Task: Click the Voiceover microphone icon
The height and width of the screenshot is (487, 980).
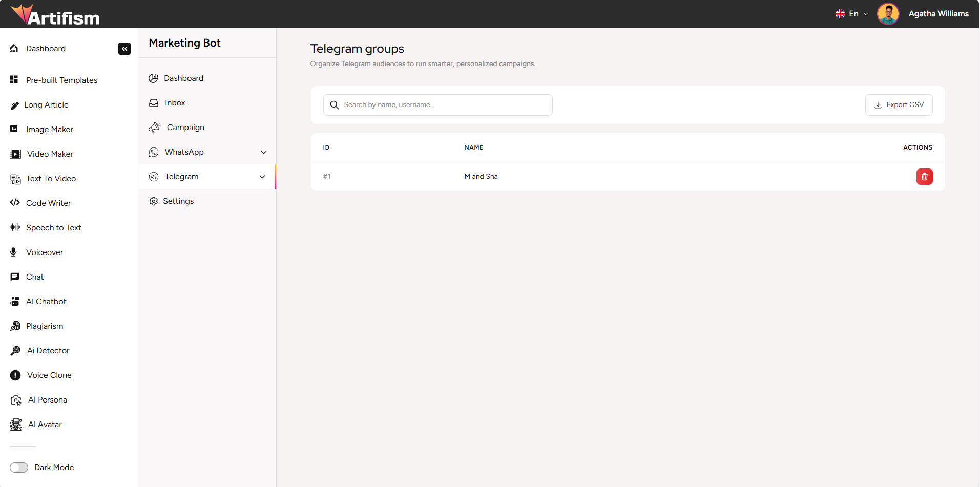Action: (x=14, y=252)
